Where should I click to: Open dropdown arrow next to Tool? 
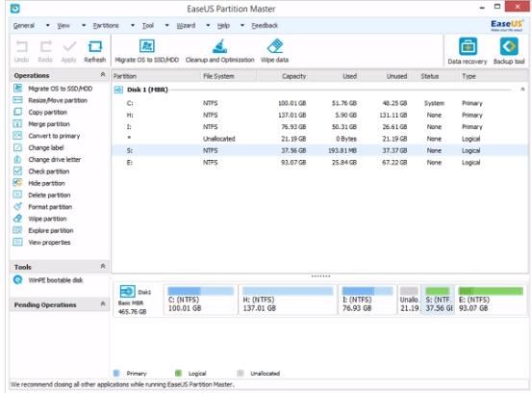[x=166, y=25]
